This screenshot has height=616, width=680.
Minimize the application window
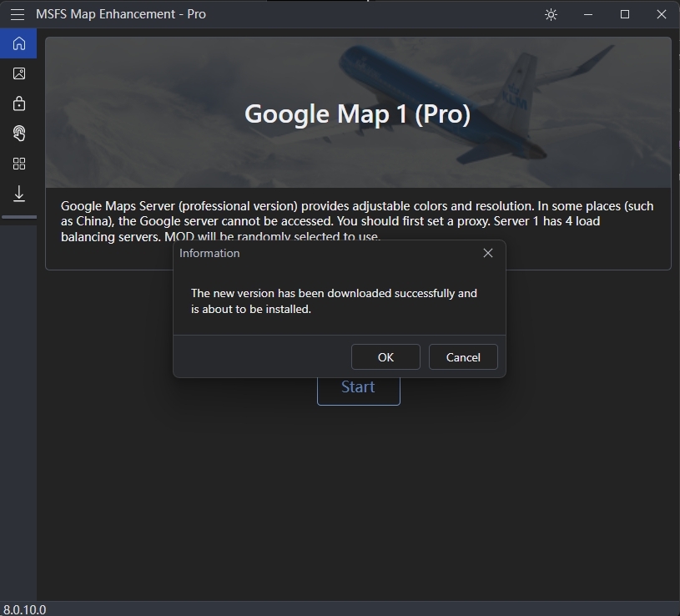(588, 14)
